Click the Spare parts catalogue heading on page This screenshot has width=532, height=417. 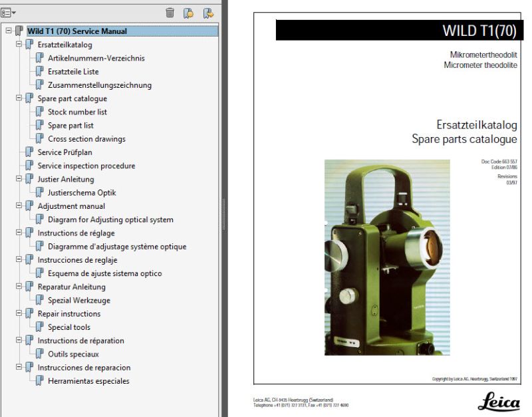coord(464,139)
